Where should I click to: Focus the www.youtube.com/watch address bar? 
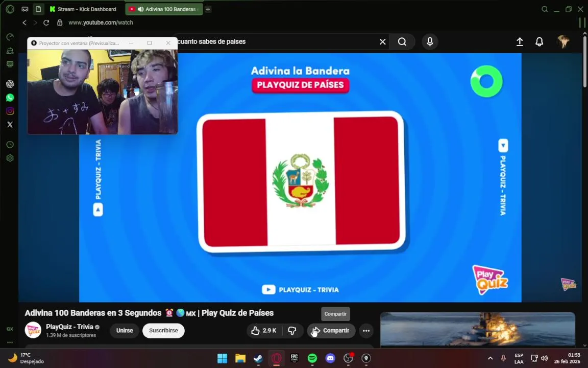(x=101, y=22)
